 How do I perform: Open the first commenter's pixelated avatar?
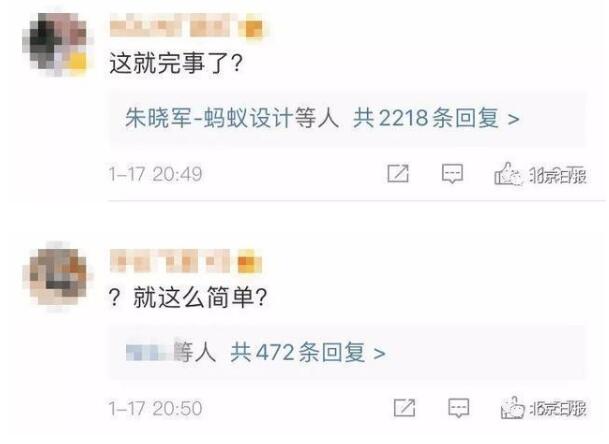[x=58, y=44]
